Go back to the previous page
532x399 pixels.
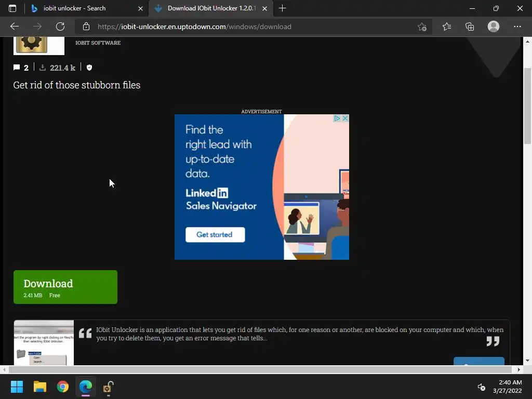click(x=15, y=26)
